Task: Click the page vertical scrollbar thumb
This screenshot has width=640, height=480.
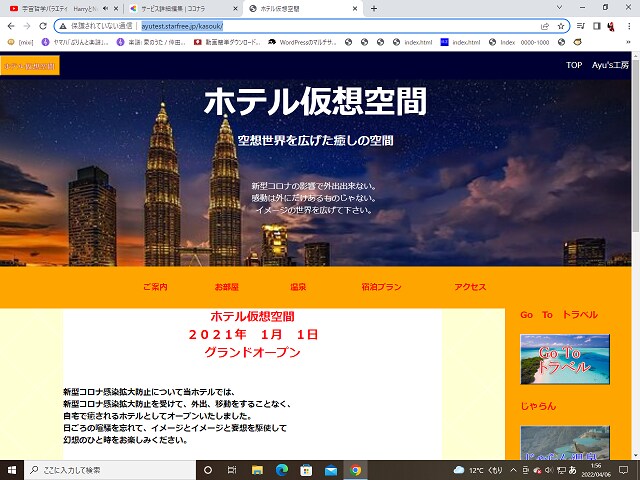Action: (636, 145)
